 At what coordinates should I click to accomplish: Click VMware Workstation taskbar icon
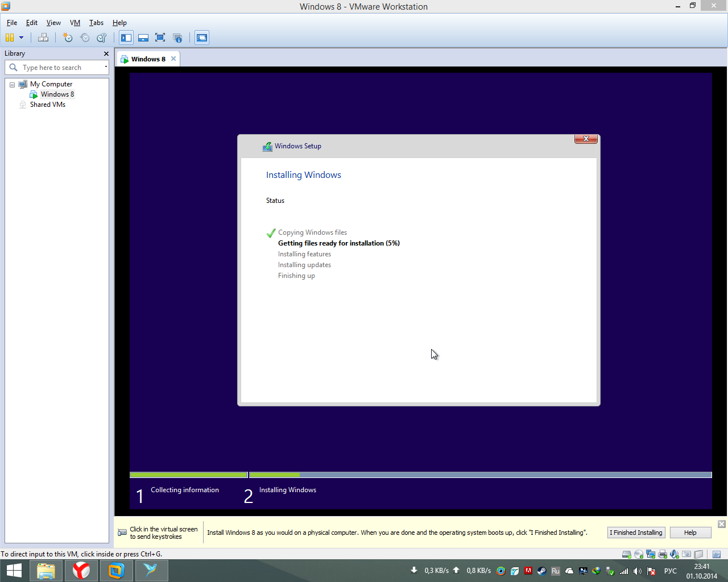tap(117, 571)
